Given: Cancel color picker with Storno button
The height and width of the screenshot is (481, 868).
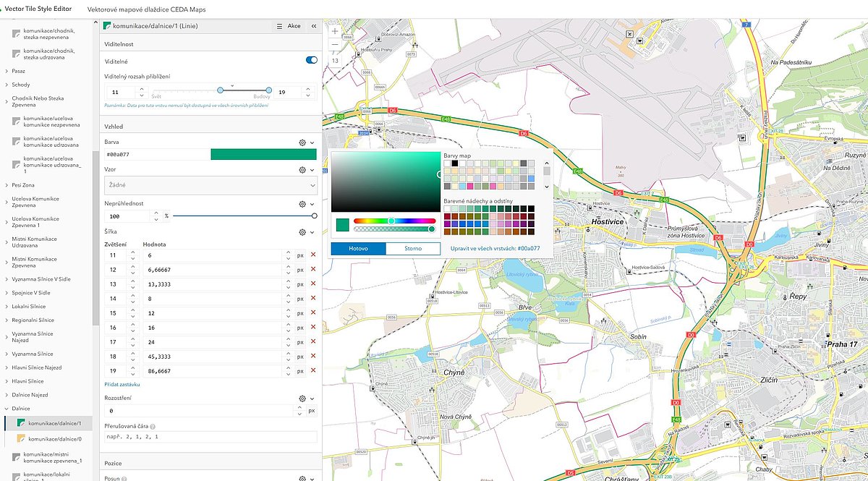Looking at the screenshot, I should [x=413, y=249].
